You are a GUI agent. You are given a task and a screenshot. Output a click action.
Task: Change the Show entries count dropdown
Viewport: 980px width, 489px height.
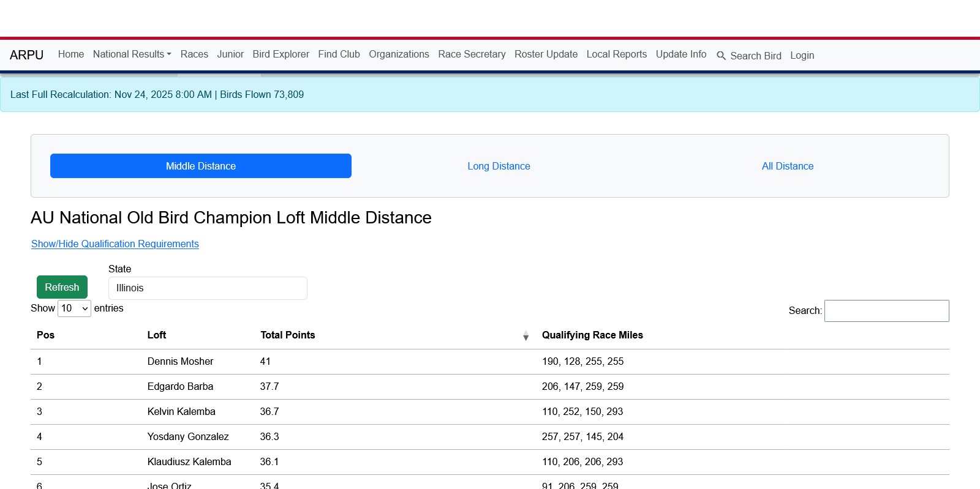74,308
